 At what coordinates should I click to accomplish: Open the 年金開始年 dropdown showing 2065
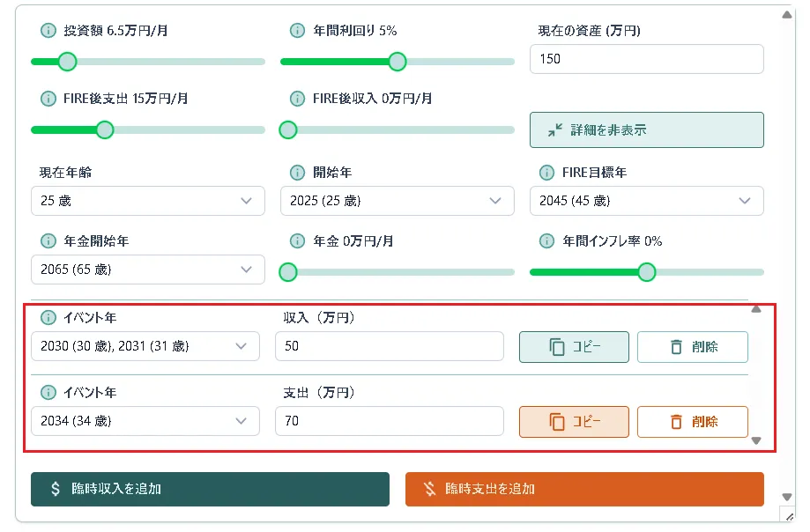(148, 270)
